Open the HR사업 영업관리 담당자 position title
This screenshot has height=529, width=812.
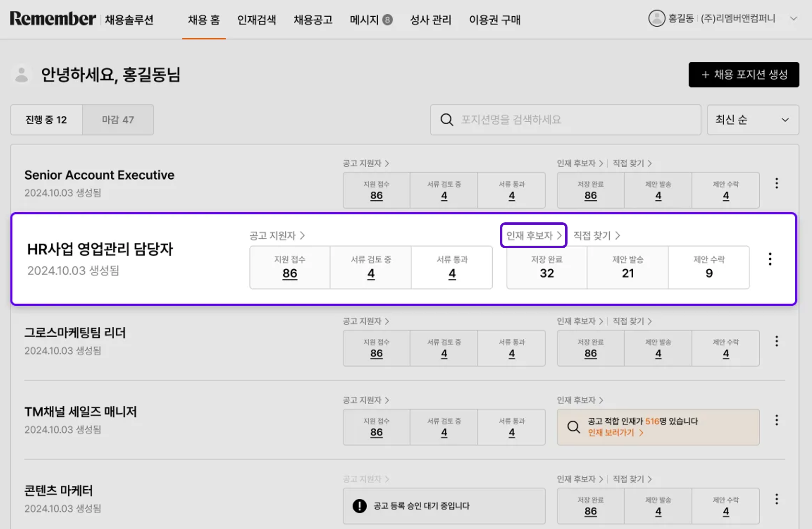100,249
